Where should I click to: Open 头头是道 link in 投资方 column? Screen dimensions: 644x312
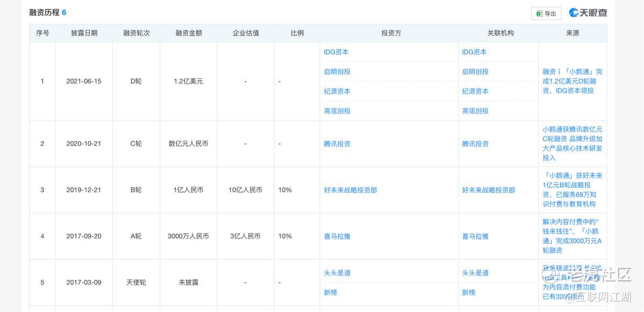click(337, 273)
